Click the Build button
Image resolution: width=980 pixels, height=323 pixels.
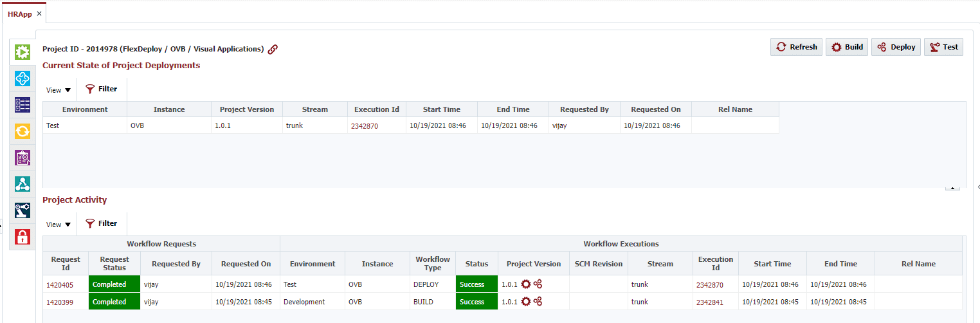pyautogui.click(x=847, y=47)
